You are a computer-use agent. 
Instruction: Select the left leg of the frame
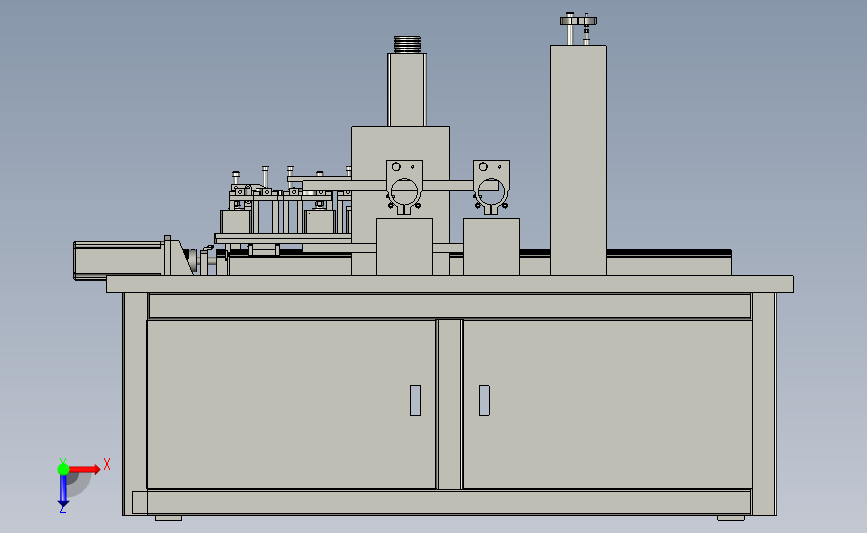pyautogui.click(x=135, y=404)
